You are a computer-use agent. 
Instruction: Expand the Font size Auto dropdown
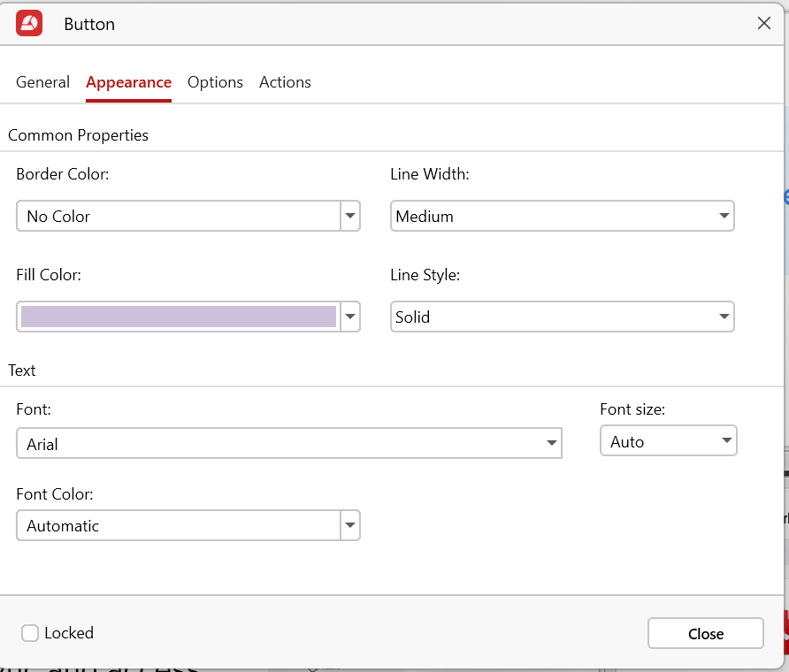668,441
